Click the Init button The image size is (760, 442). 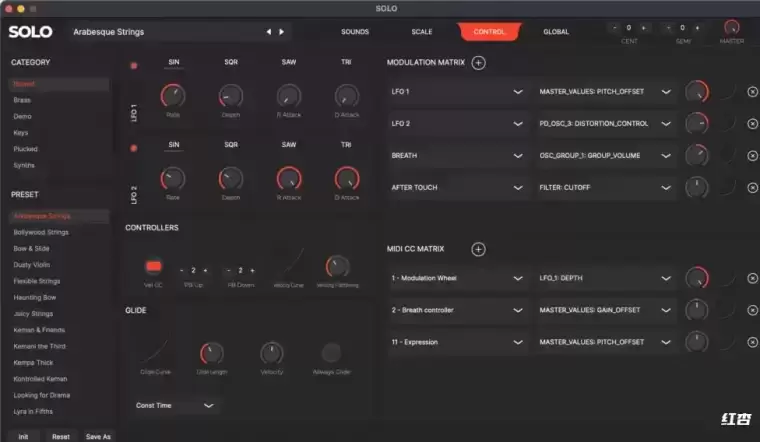[x=23, y=436]
